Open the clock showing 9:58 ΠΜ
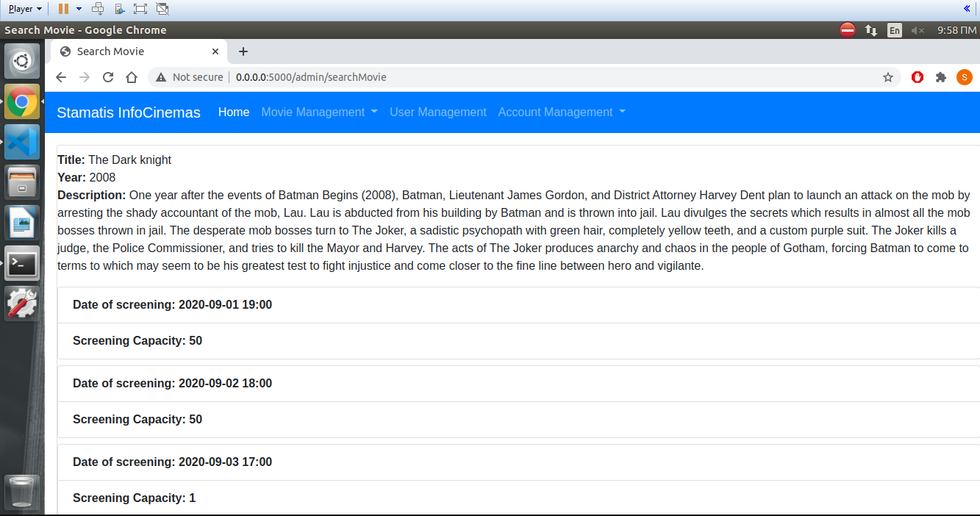The width and height of the screenshot is (980, 516). (956, 30)
